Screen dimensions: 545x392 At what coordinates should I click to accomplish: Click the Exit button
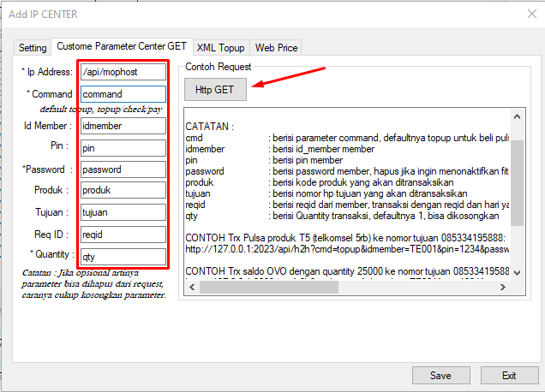(509, 375)
